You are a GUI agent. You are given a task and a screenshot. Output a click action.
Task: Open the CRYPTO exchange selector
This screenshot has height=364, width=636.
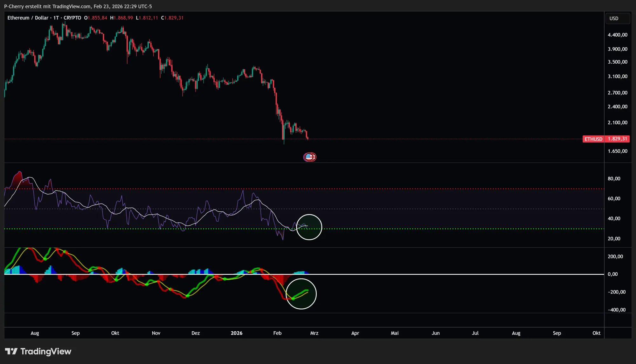coord(72,18)
